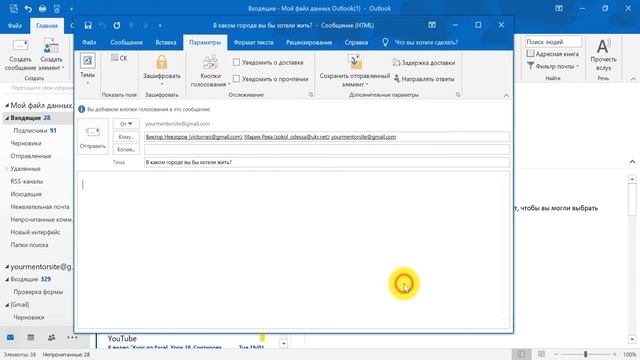
Task: Open Фильтр почты filter in main window
Action: 553,66
